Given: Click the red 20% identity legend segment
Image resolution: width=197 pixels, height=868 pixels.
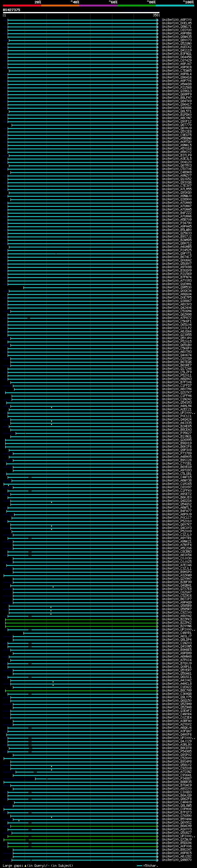Looking at the screenshot, I should point(22,6).
